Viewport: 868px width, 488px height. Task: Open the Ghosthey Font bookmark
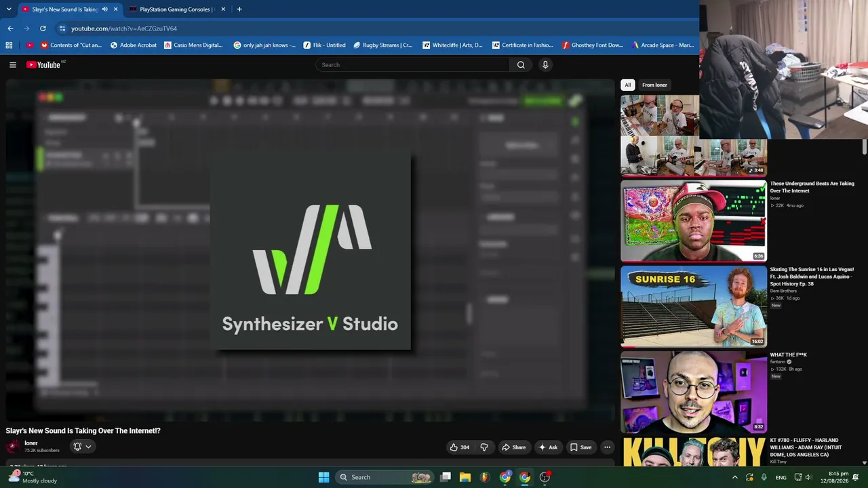click(593, 45)
